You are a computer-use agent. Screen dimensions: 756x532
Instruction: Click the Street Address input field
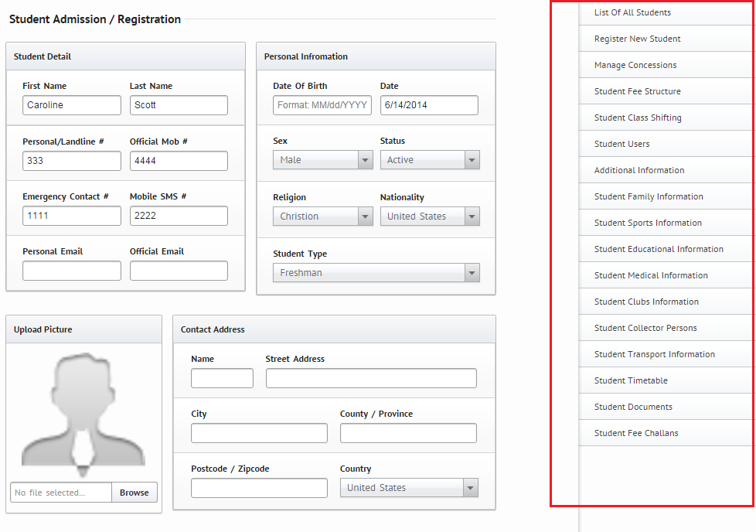(x=371, y=378)
